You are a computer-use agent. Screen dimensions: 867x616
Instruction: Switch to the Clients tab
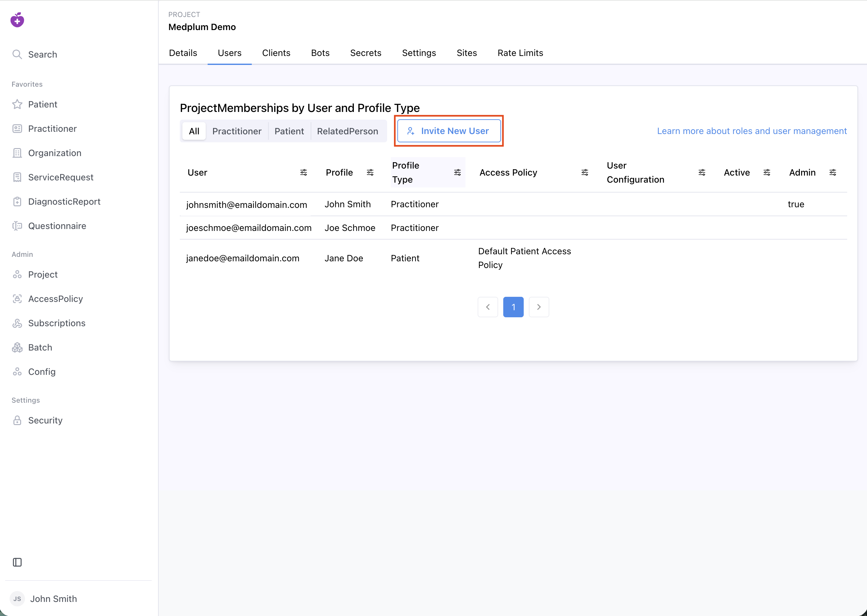276,53
